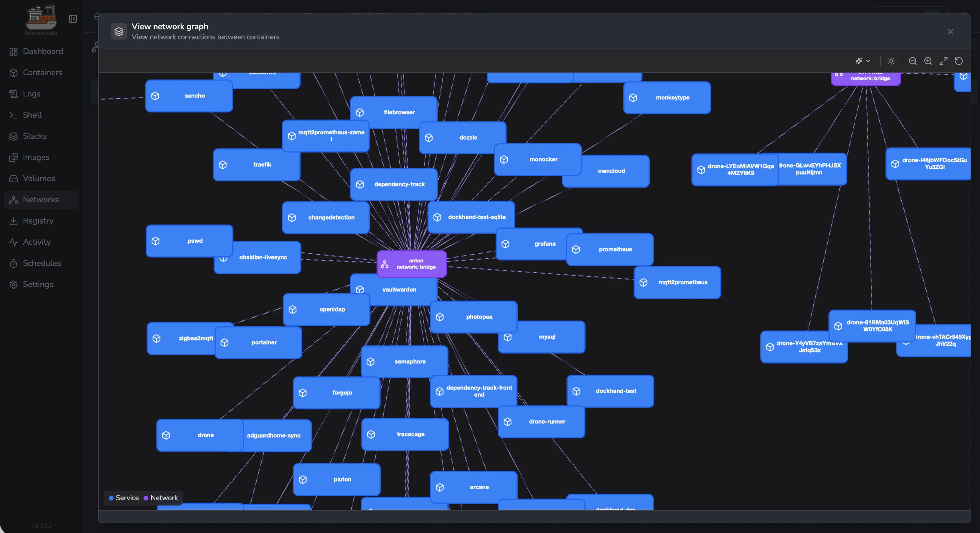Open the layout options dropdown in graph toolbar
The width and height of the screenshot is (980, 533).
pyautogui.click(x=862, y=61)
